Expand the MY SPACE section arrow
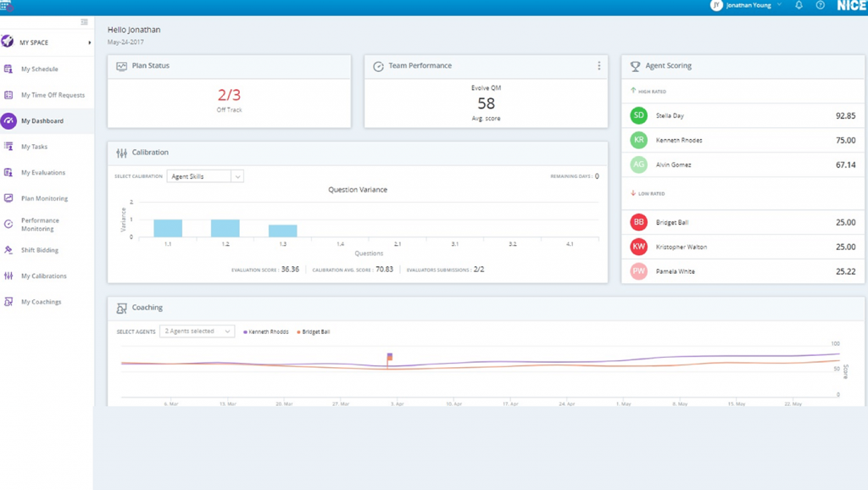 88,41
